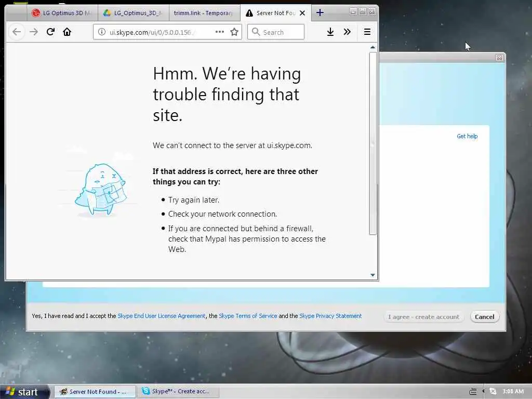Open the downloads arrow icon

point(330,32)
